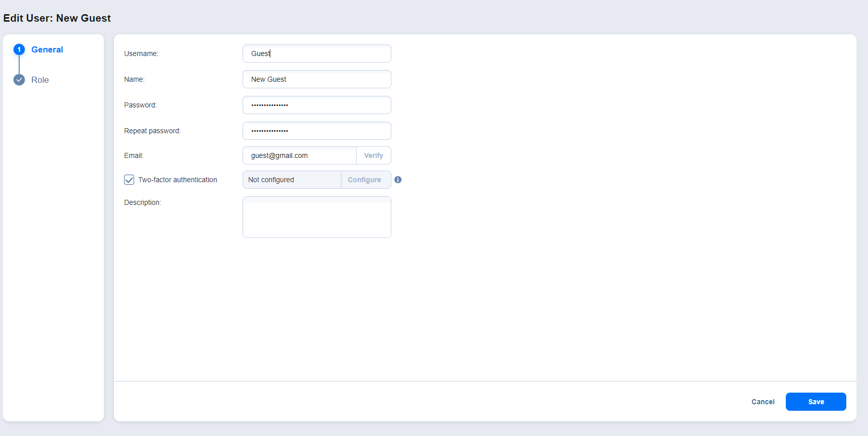Focus the Email address field
Screen dimensions: 868x436
pyautogui.click(x=300, y=155)
